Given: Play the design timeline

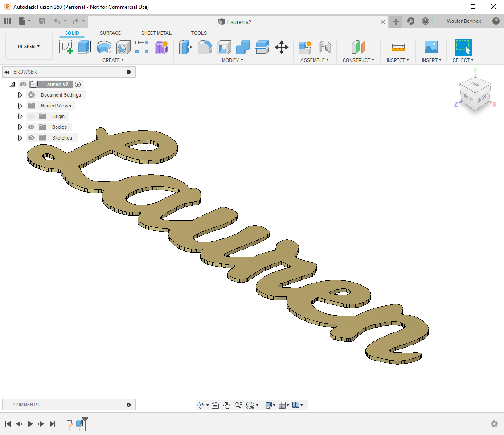Looking at the screenshot, I should (30, 424).
